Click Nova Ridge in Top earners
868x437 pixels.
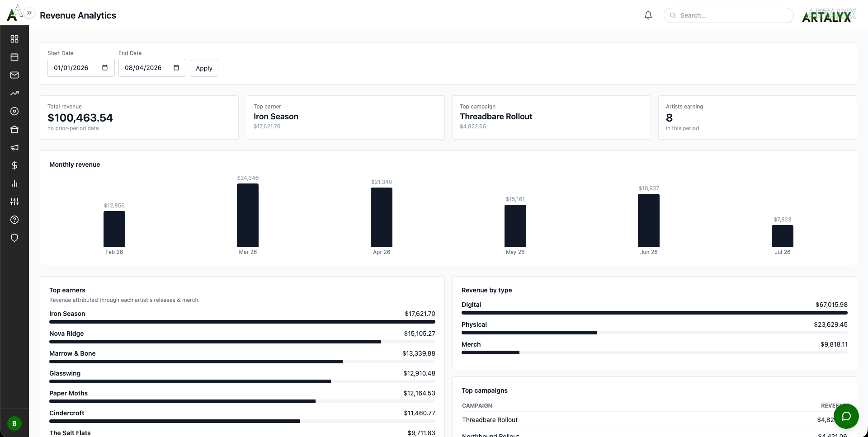pyautogui.click(x=66, y=334)
